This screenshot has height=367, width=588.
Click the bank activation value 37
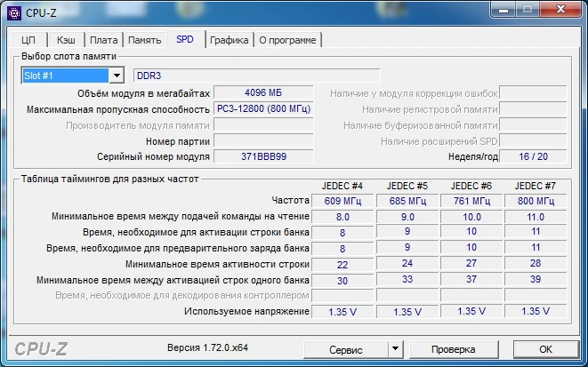[471, 279]
